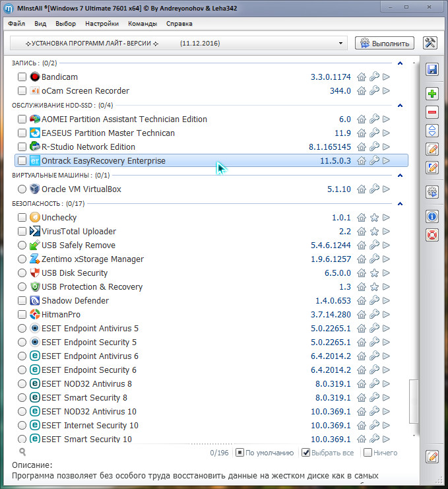Click the play arrow for oCam Screen Recorder

386,91
